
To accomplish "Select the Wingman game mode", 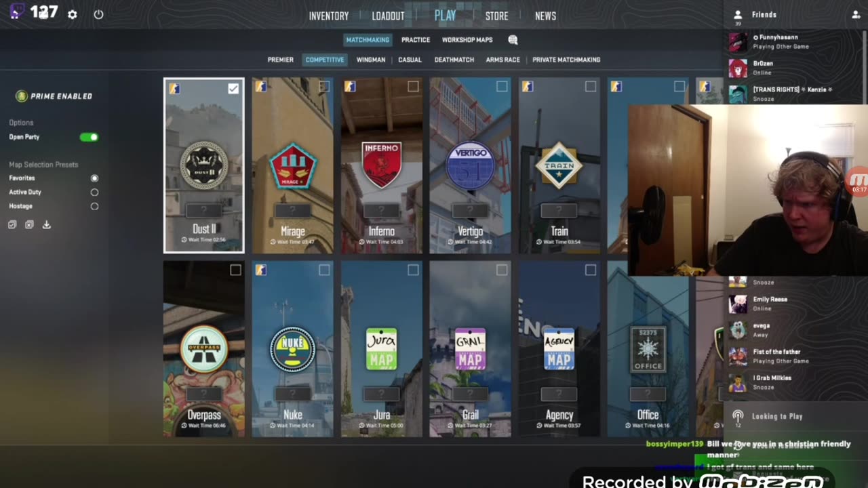I will [371, 60].
